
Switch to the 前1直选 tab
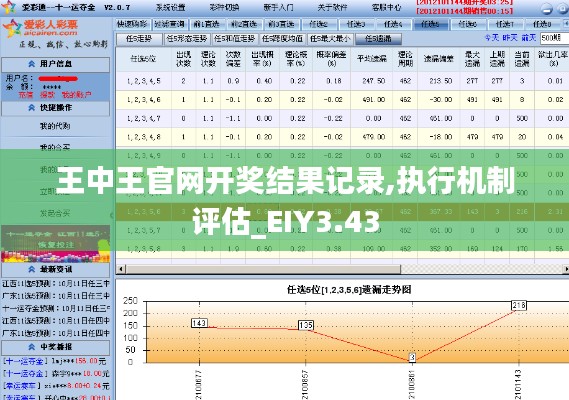(x=206, y=24)
